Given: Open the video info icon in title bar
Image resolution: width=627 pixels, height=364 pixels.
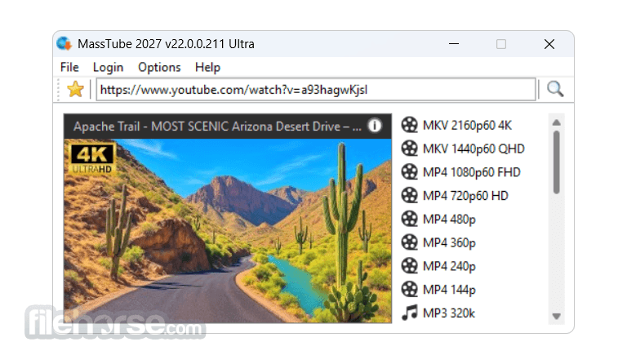Looking at the screenshot, I should (374, 126).
